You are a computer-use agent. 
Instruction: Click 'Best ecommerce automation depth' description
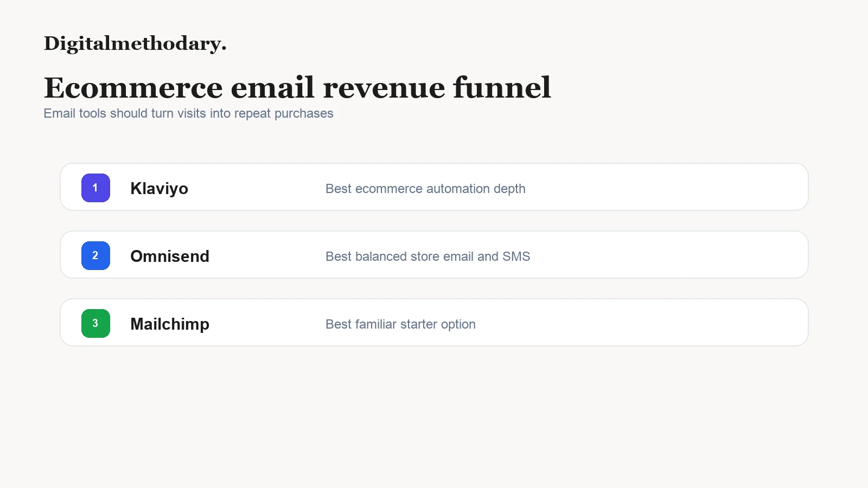[425, 189]
